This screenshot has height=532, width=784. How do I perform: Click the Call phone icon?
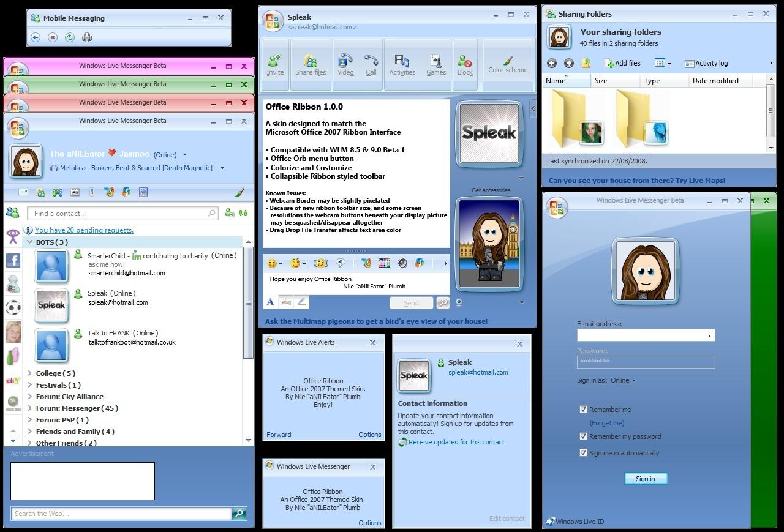click(x=371, y=64)
